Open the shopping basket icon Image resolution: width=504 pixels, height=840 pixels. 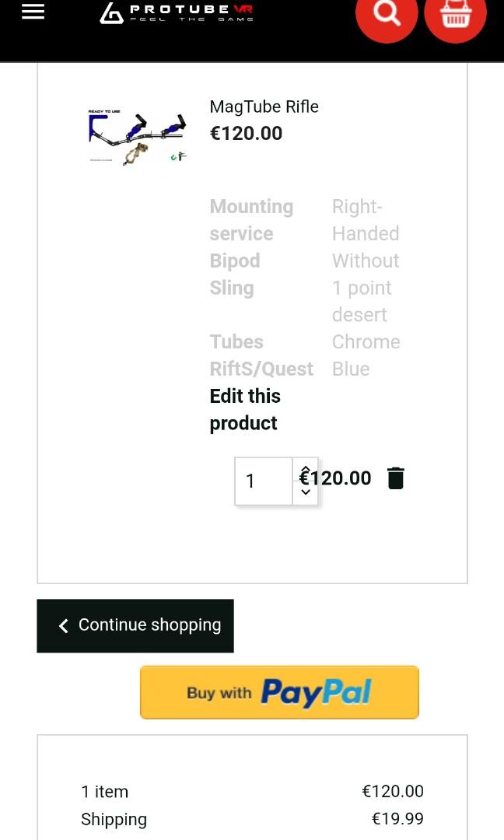[x=455, y=14]
